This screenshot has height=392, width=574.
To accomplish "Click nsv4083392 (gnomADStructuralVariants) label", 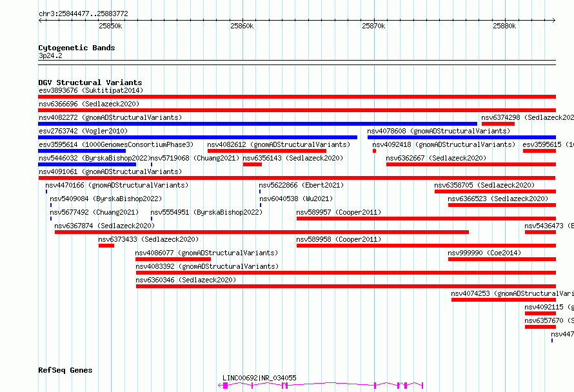I will (207, 266).
